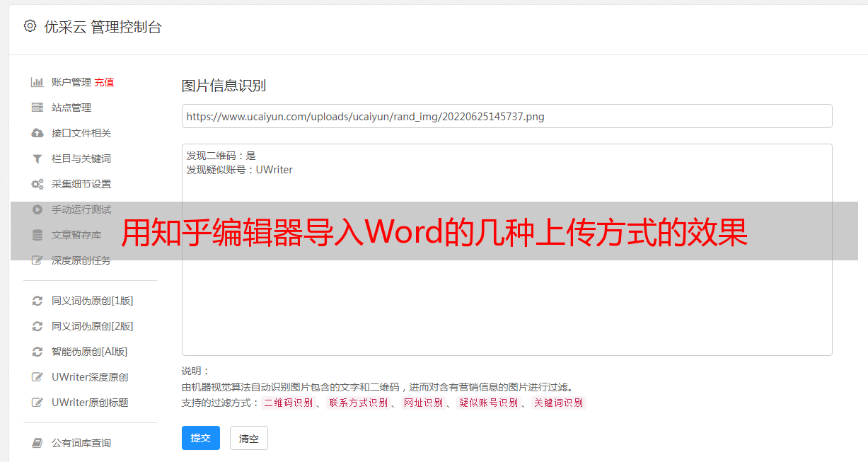Click the gear icon beside 优采云 管理控制台

pyautogui.click(x=30, y=26)
